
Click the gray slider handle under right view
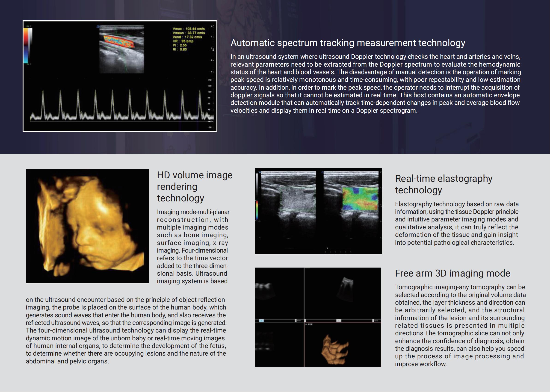[x=339, y=321]
